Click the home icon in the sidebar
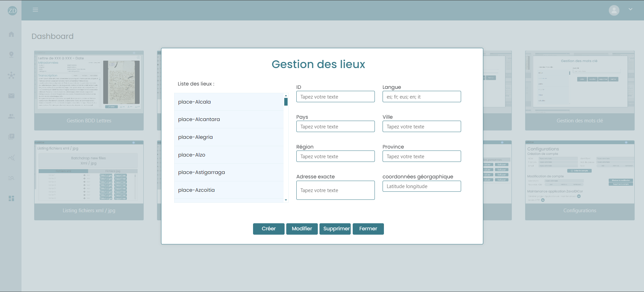 pos(11,34)
